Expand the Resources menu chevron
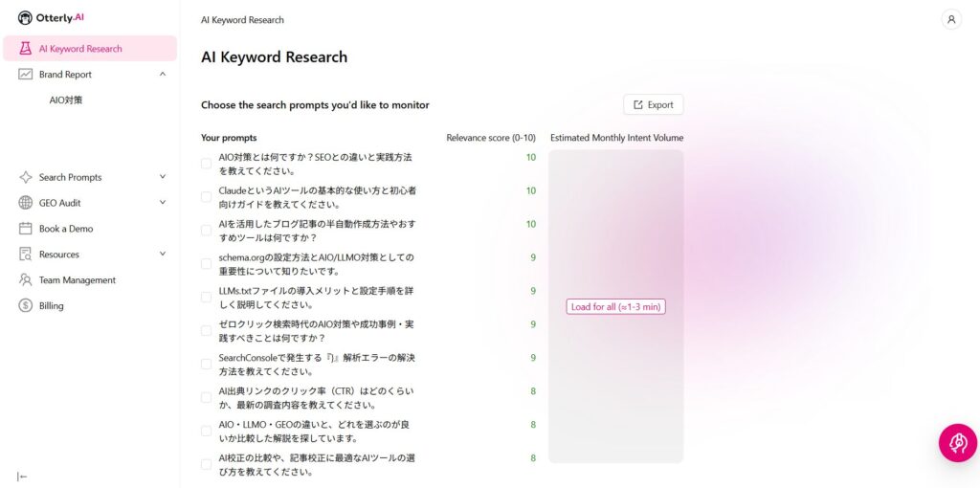 pos(162,255)
